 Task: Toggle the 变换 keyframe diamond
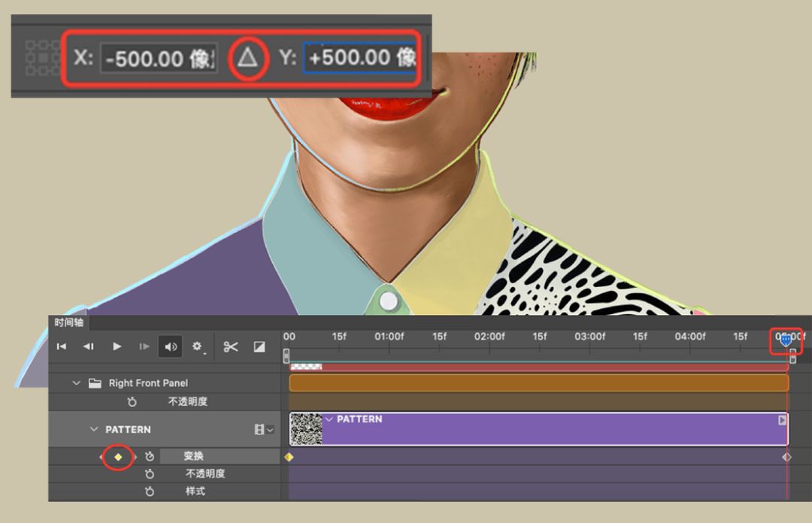pyautogui.click(x=118, y=457)
